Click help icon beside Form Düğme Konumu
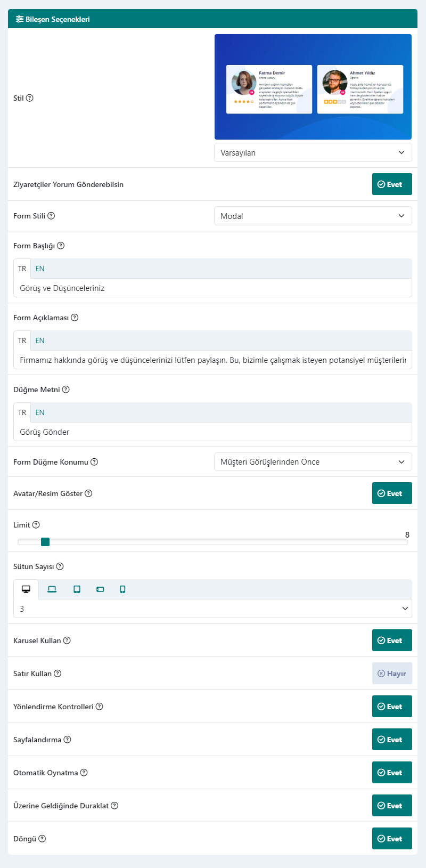The height and width of the screenshot is (868, 426). point(94,462)
